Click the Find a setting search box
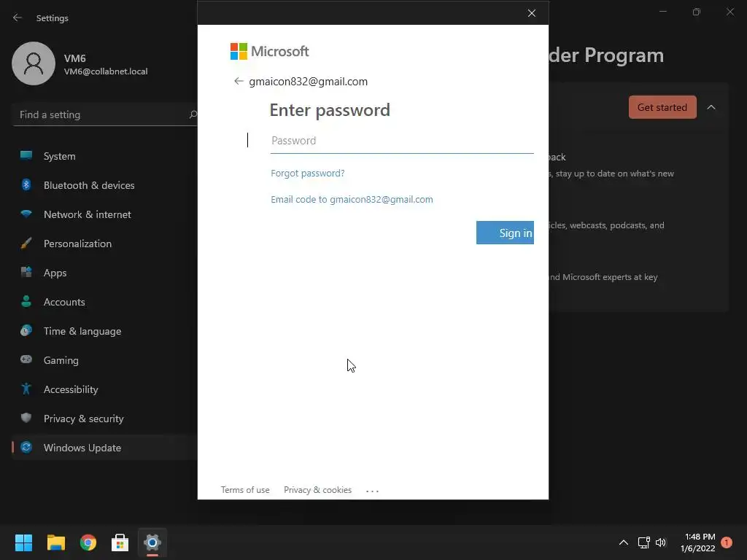The image size is (747, 560). [x=105, y=114]
